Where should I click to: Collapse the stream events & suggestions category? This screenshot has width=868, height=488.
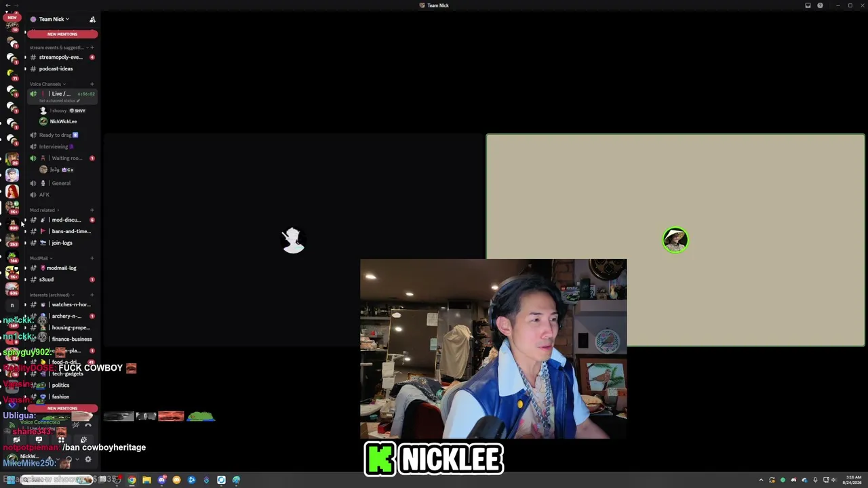click(56, 47)
